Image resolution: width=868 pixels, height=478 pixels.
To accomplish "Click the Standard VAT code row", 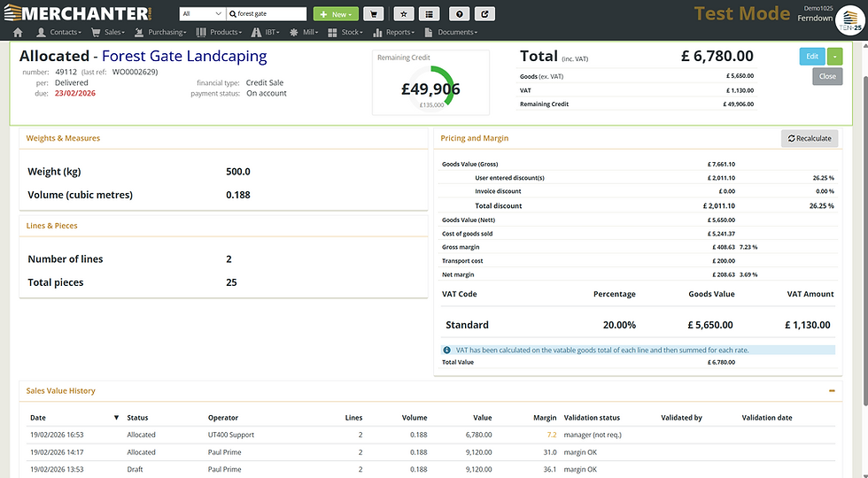I will 638,325.
